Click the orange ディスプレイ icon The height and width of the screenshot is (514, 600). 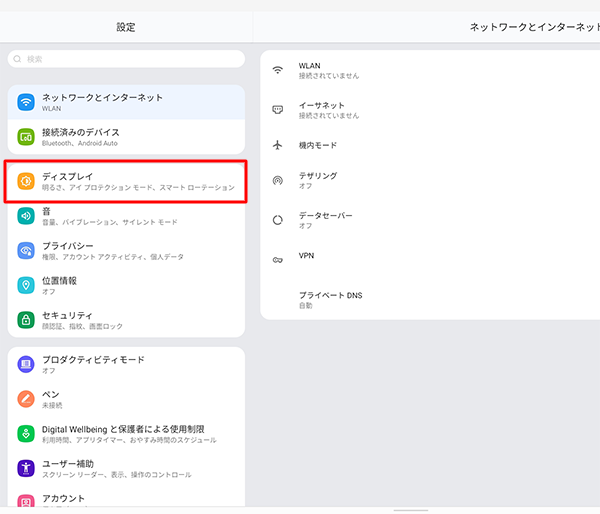tap(26, 181)
